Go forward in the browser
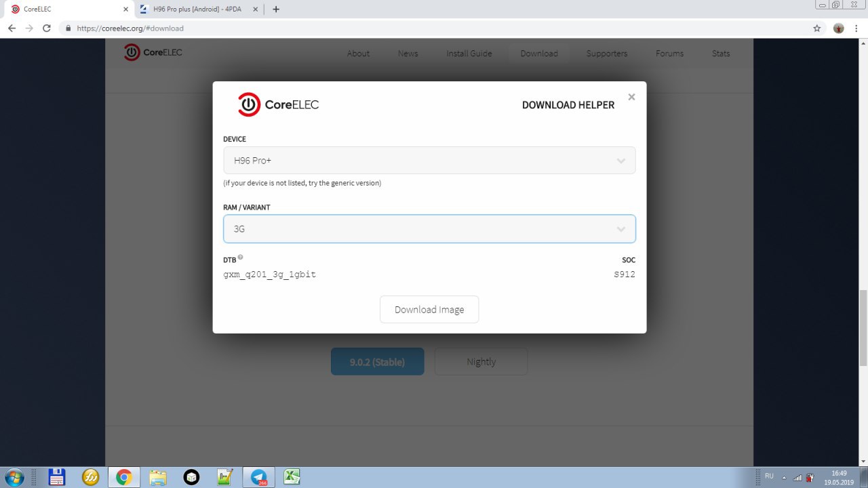Screen dimensions: 868x488 pos(29,28)
